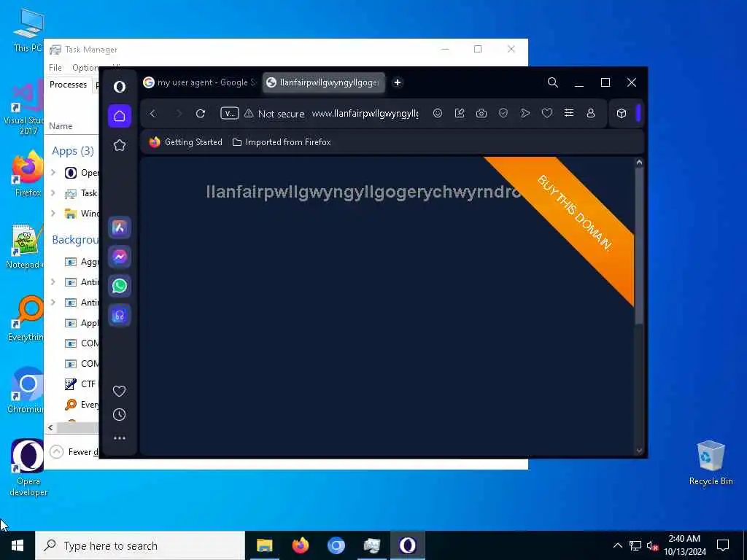Select the llanfairpwllgwyngyll tab
The image size is (747, 560).
[x=324, y=82]
